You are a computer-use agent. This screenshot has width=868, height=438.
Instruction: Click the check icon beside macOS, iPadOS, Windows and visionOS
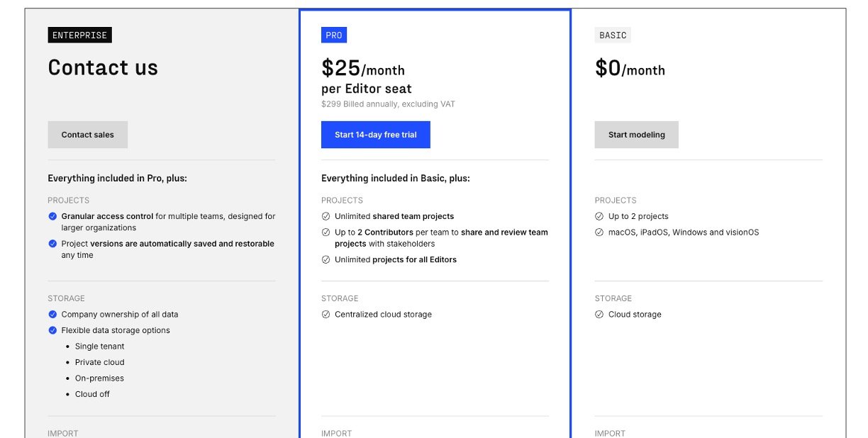pyautogui.click(x=599, y=232)
